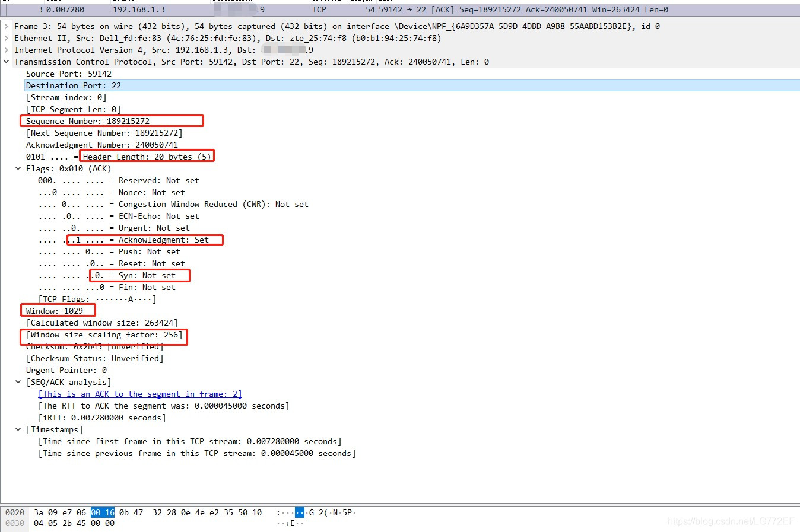Viewport: 800px width, 532px height.
Task: Select the [iRTT: 0.007280000 seconds] row
Action: tap(102, 418)
